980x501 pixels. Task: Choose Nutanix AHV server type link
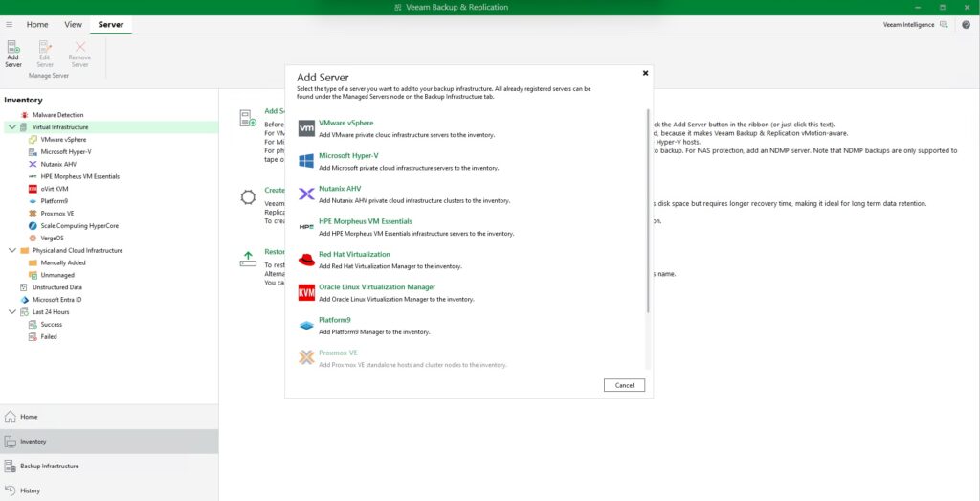[340, 189]
